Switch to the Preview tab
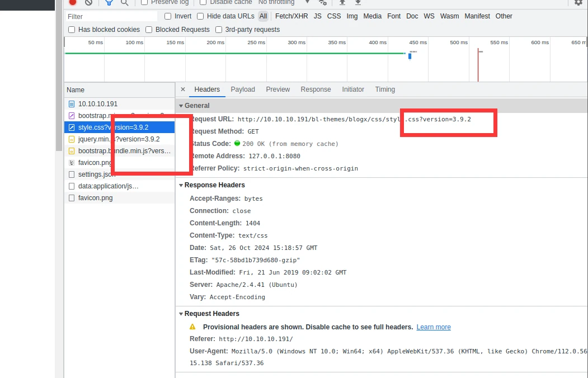Screen dimensions: 588x378 tap(278, 89)
